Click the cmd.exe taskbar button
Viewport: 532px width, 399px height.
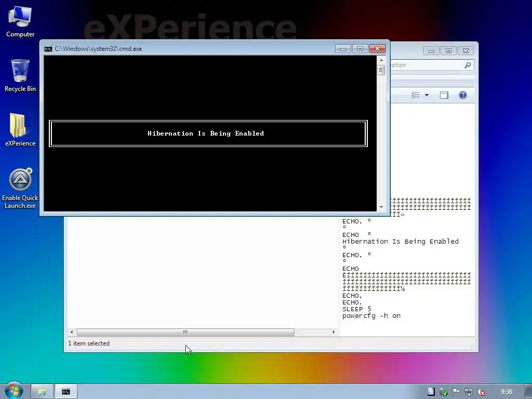(66, 392)
